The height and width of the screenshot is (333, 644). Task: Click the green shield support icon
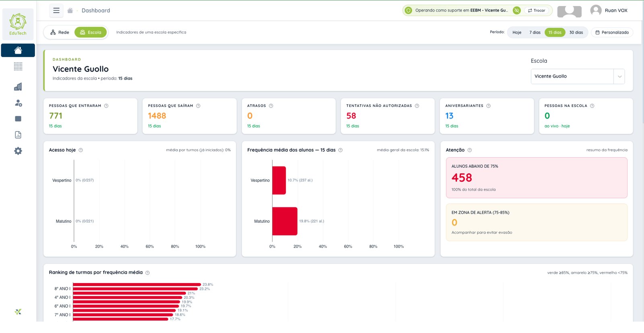409,10
